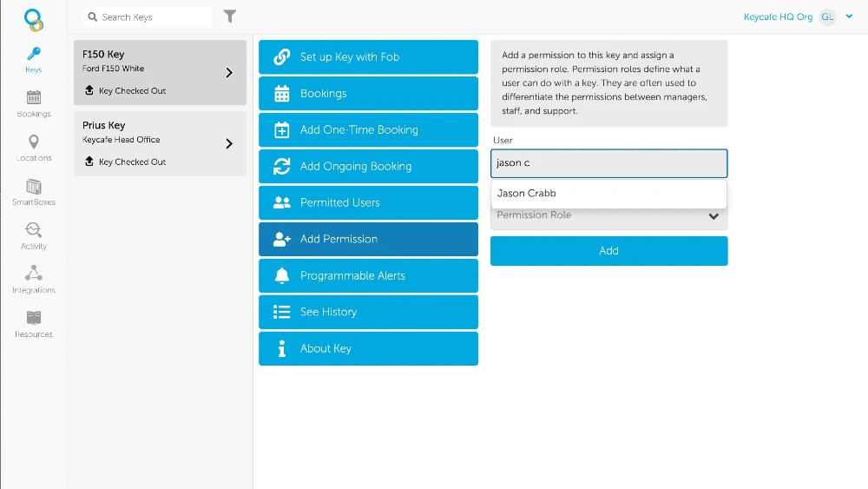Screen dimensions: 868x489
Task: Click the Ford F150 White subtitle
Action: tap(114, 69)
